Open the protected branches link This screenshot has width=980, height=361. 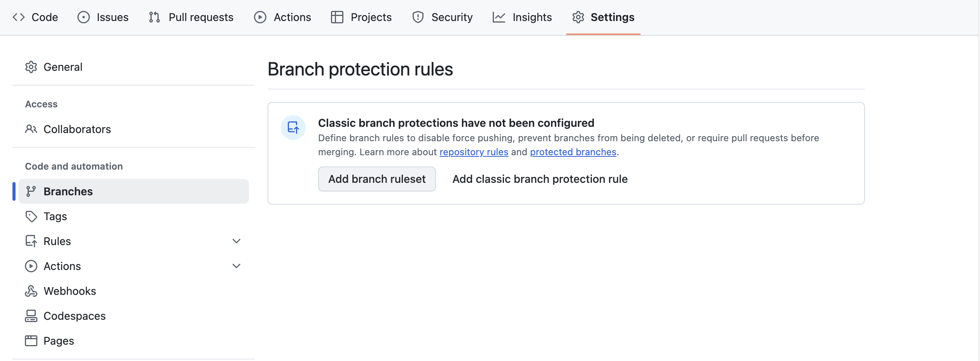(573, 152)
